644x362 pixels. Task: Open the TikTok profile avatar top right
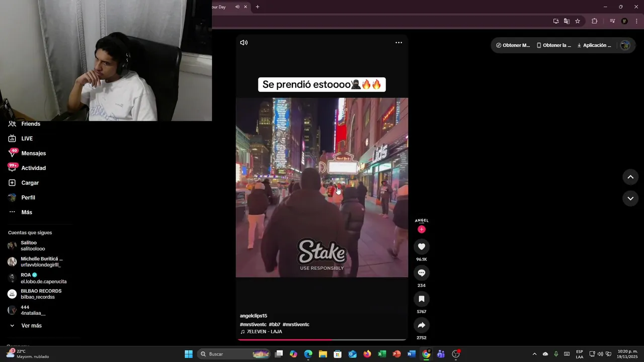pyautogui.click(x=625, y=45)
